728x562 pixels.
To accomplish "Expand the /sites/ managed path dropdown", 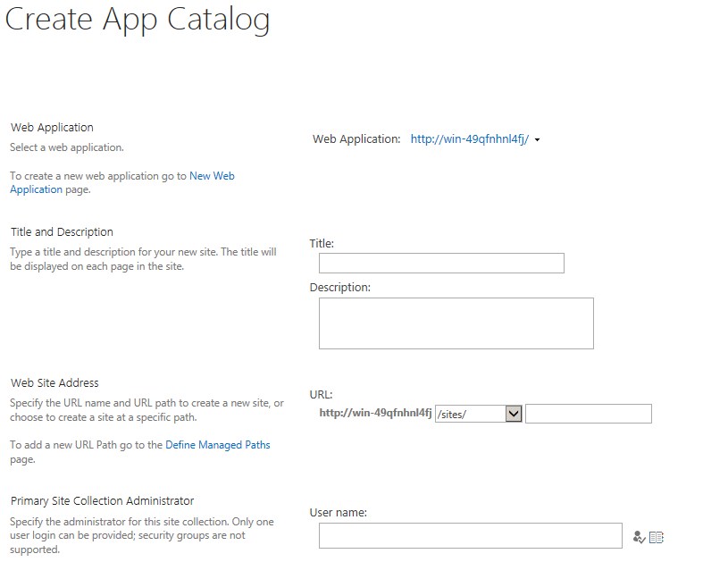I will click(x=514, y=414).
